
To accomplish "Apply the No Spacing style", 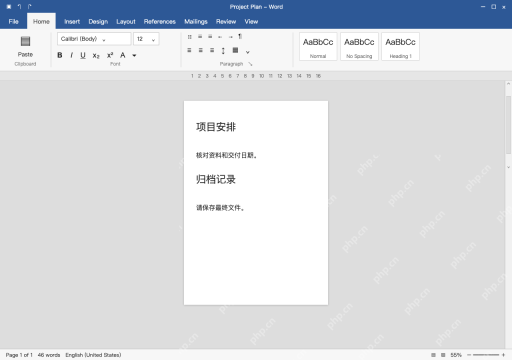I will (x=359, y=47).
